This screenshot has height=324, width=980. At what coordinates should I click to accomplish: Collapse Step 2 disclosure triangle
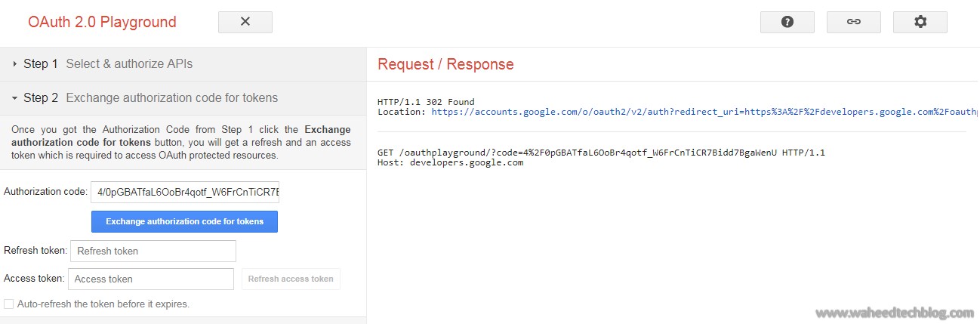click(15, 98)
